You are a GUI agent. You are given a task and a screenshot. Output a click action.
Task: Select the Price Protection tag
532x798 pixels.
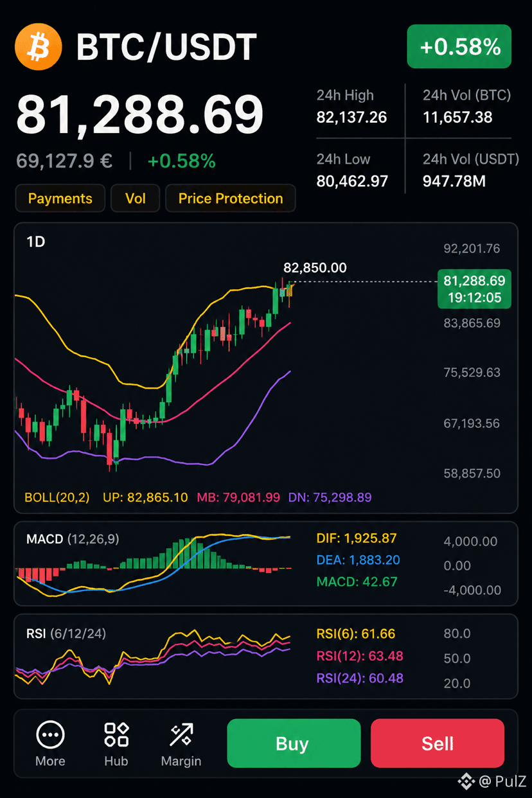(231, 199)
